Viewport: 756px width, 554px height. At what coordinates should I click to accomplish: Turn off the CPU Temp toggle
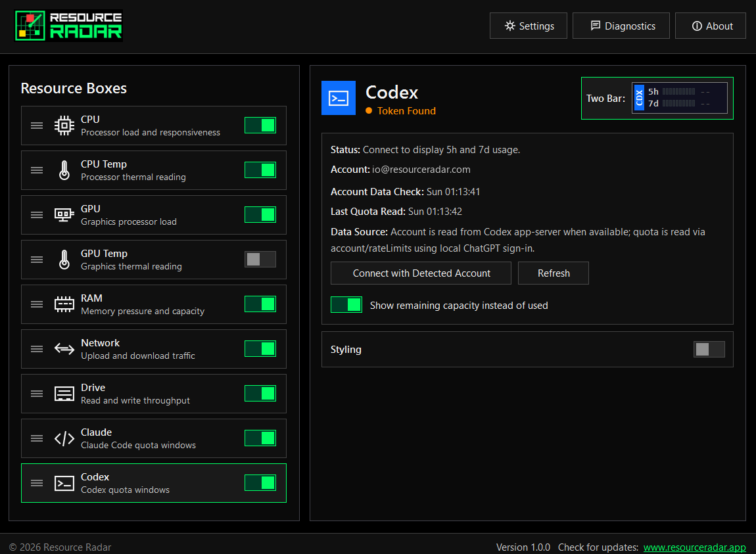[x=260, y=170]
